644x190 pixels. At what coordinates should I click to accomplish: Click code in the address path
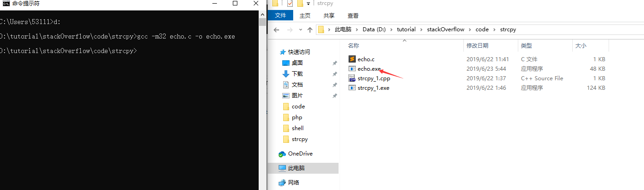pyautogui.click(x=482, y=29)
